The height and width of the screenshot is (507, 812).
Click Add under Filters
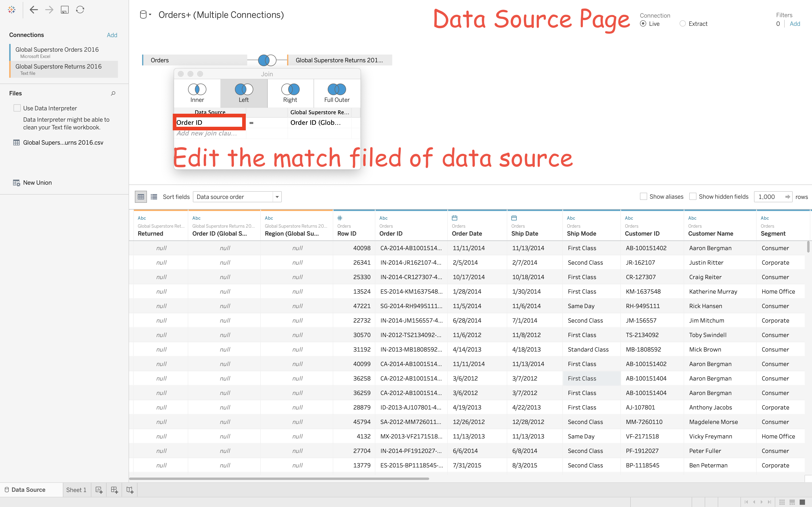(795, 24)
